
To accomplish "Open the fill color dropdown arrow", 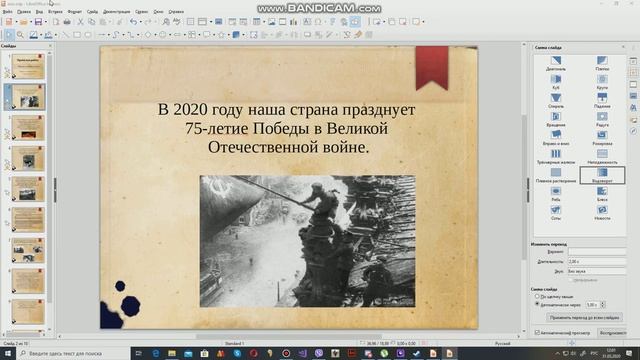I will click(55, 35).
